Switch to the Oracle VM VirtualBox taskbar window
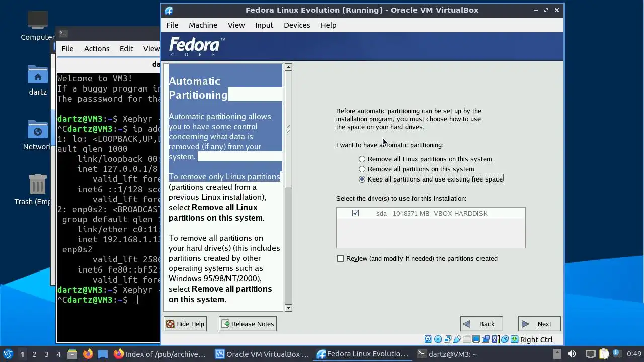Viewport: 644px width, 362px height. point(262,354)
